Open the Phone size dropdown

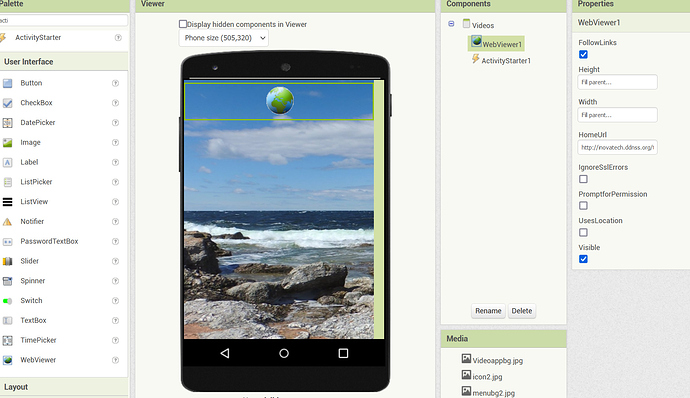[224, 38]
